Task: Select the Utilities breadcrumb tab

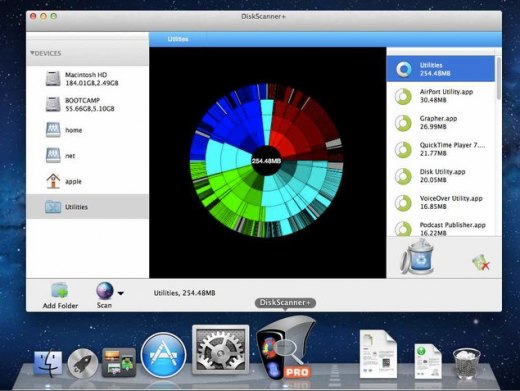Action: tap(178, 39)
